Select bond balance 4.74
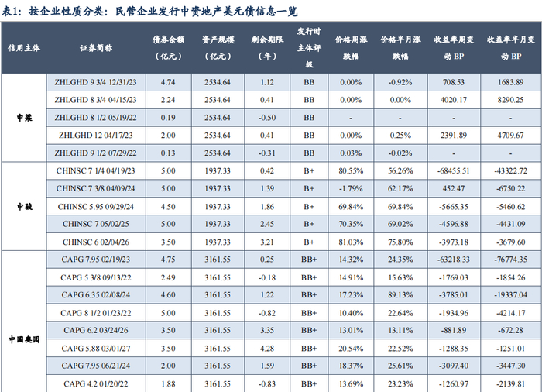Viewport: 542px width, 392px height. (x=168, y=82)
